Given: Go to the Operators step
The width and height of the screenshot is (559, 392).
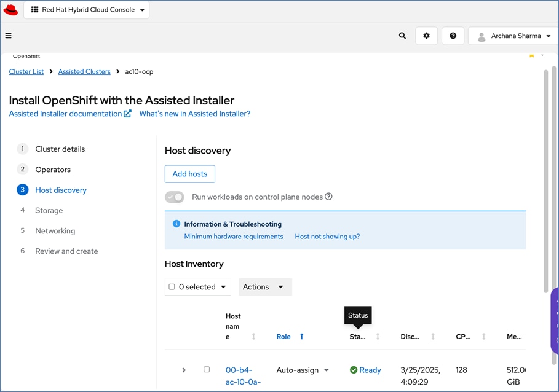Looking at the screenshot, I should (x=53, y=170).
